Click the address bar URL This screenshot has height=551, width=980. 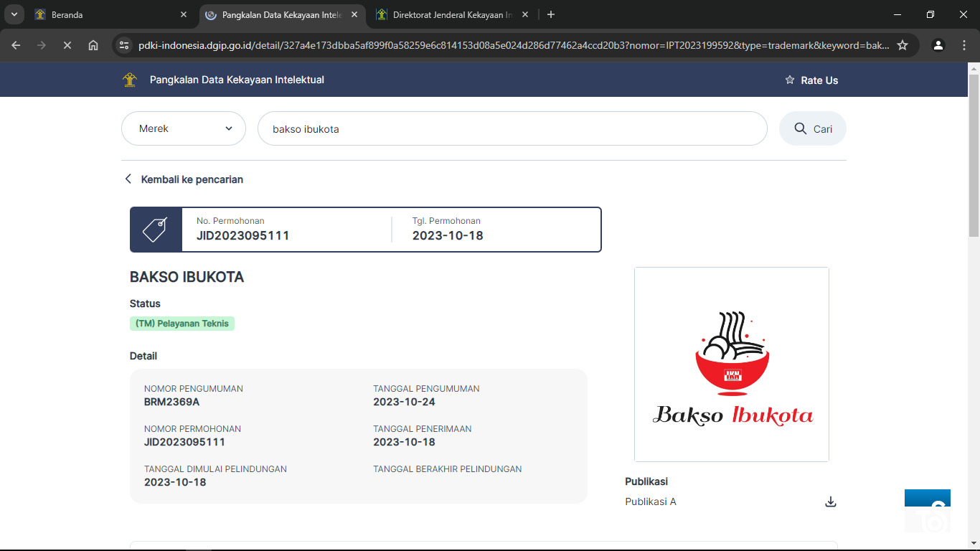(514, 45)
